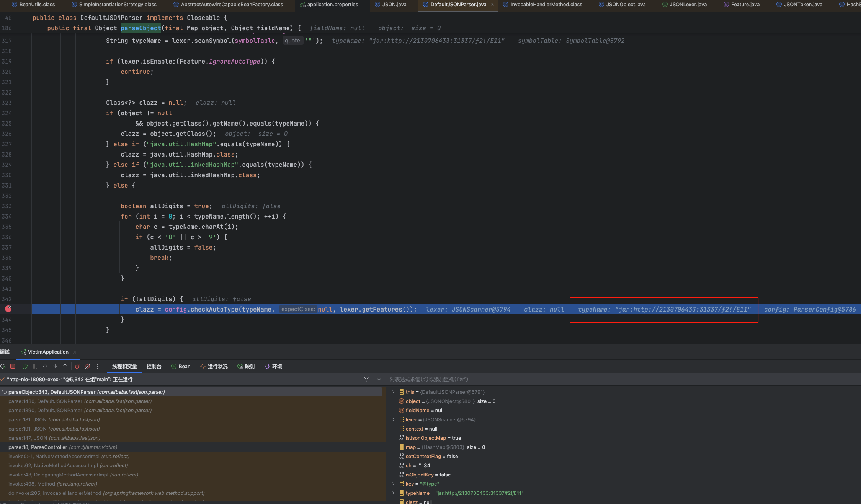Click the Step Over icon
The width and height of the screenshot is (861, 504).
tap(45, 366)
